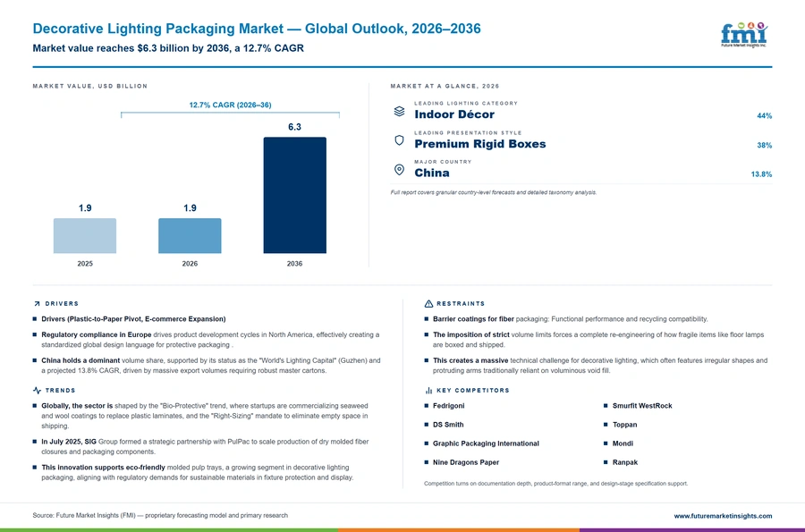Select the Toppan competitor entry
This screenshot has height=532, width=805.
pyautogui.click(x=625, y=425)
